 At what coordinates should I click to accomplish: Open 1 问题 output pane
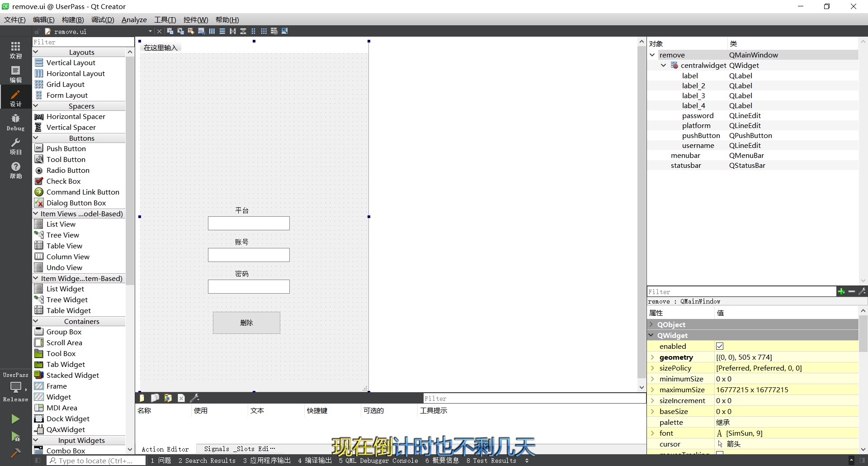click(x=161, y=461)
